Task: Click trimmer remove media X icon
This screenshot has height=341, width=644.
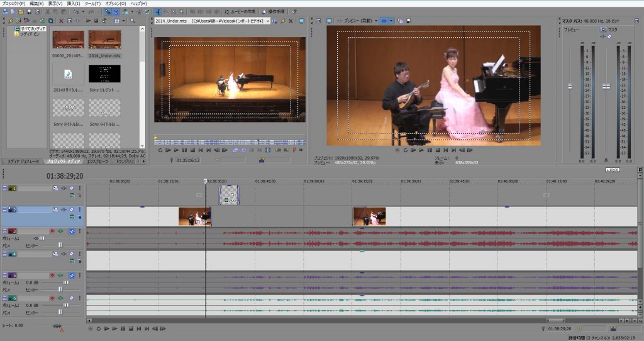Action: pos(291,21)
